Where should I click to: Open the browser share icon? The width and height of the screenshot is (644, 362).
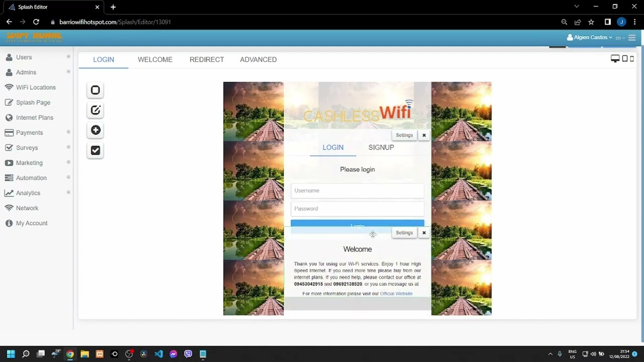tap(578, 22)
